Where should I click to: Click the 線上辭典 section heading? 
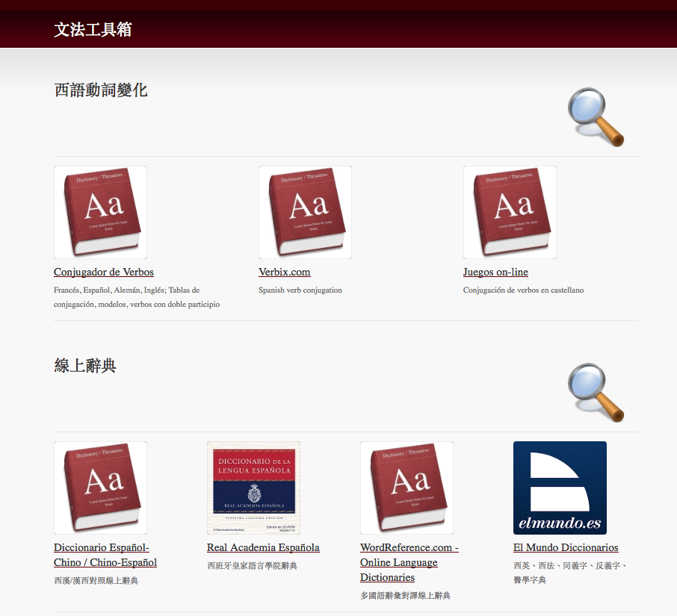(x=85, y=366)
